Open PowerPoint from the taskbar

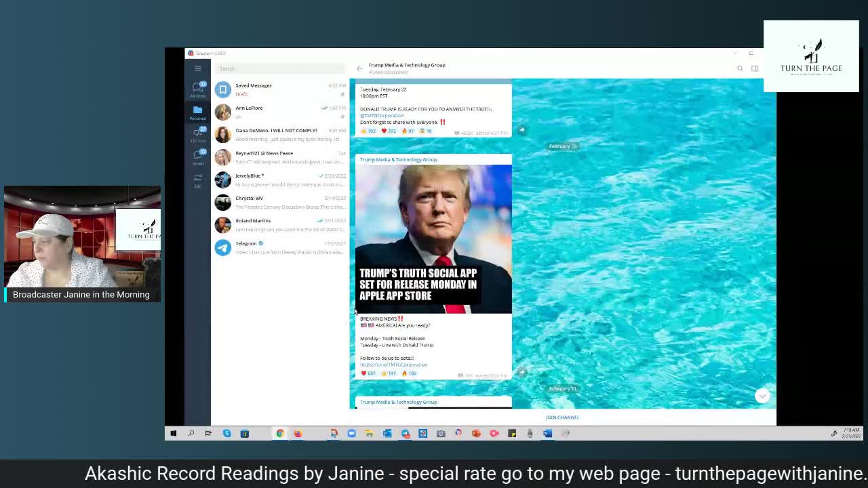click(x=476, y=433)
